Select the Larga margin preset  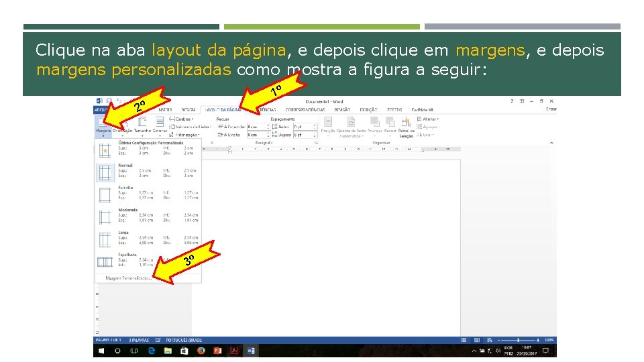click(148, 239)
